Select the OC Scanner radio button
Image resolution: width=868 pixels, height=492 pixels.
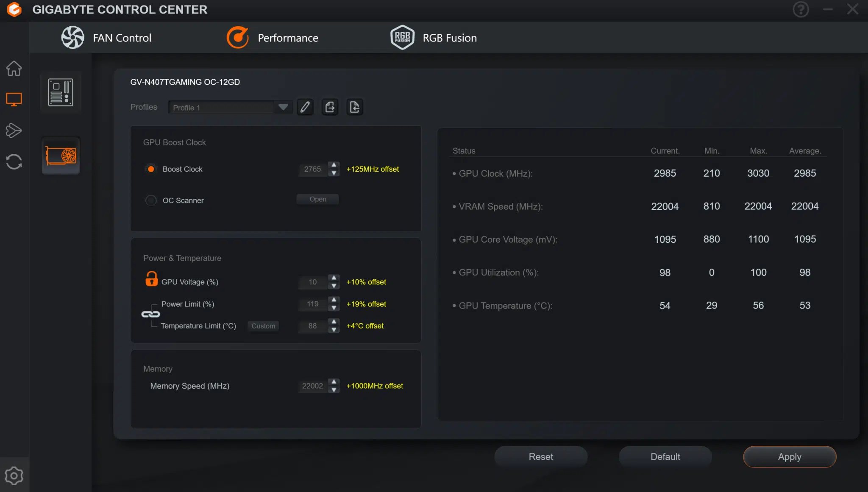click(151, 200)
